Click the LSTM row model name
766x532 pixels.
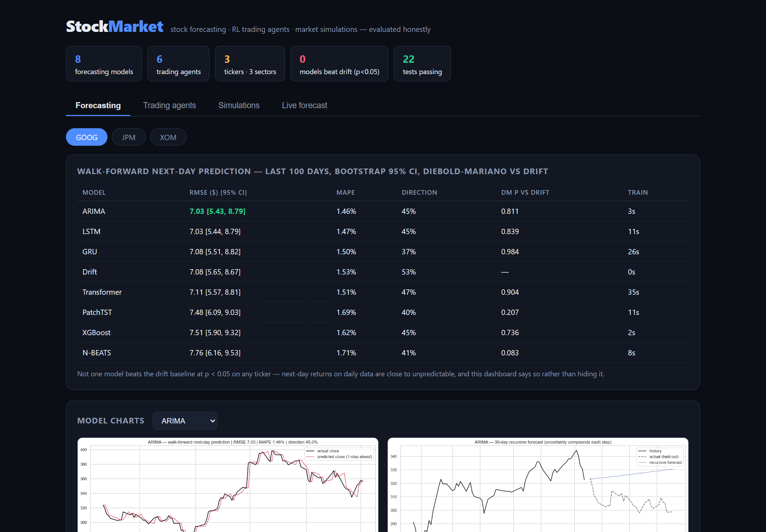91,232
